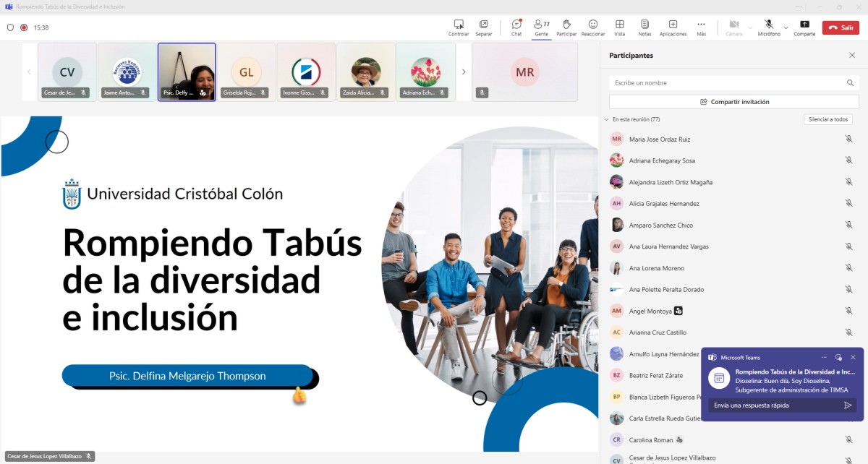Show next participant thumbnails with right arrow
This screenshot has width=868, height=464.
point(464,72)
